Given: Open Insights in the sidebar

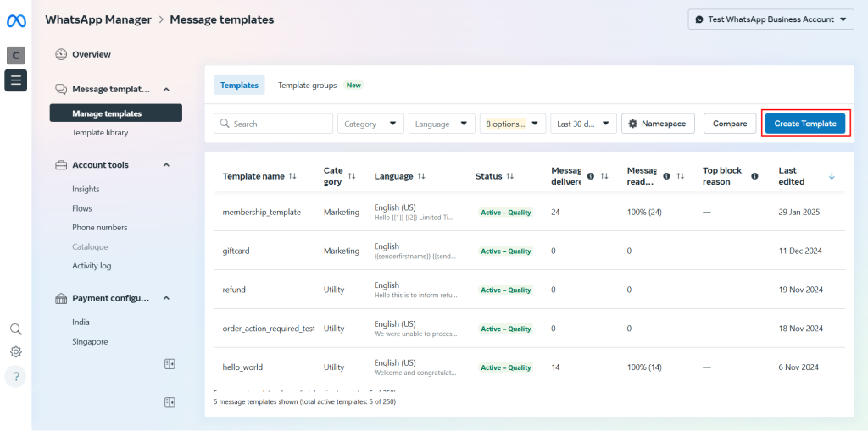Looking at the screenshot, I should point(86,189).
